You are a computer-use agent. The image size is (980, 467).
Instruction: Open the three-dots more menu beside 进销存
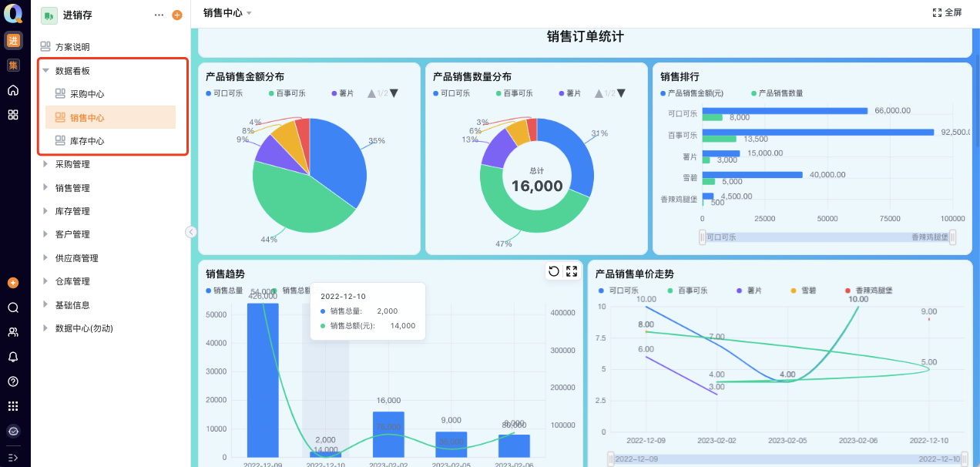point(159,15)
